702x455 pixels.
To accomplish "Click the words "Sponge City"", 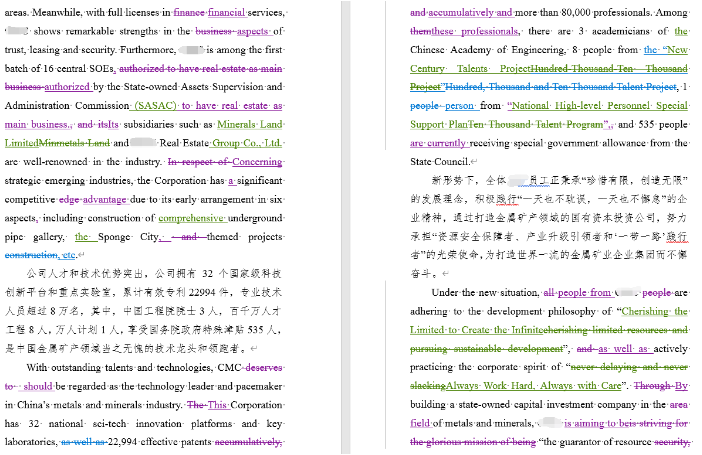I will point(128,236).
